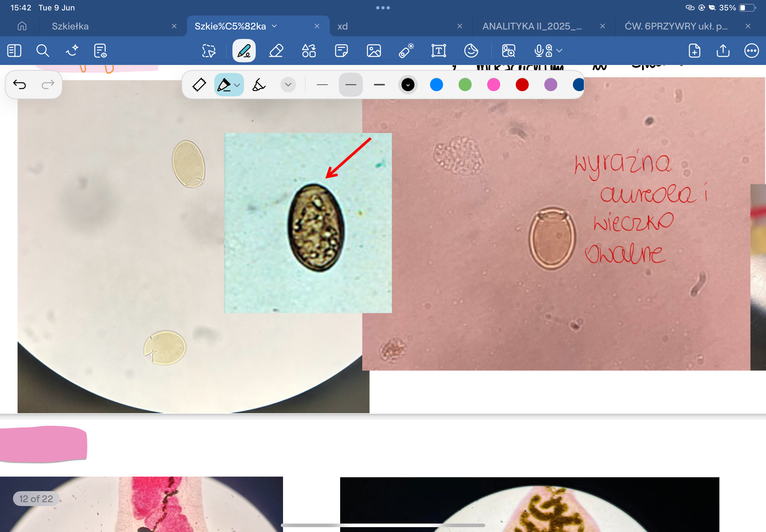The width and height of the screenshot is (766, 532).
Task: Select the sticky note tool
Action: (341, 51)
